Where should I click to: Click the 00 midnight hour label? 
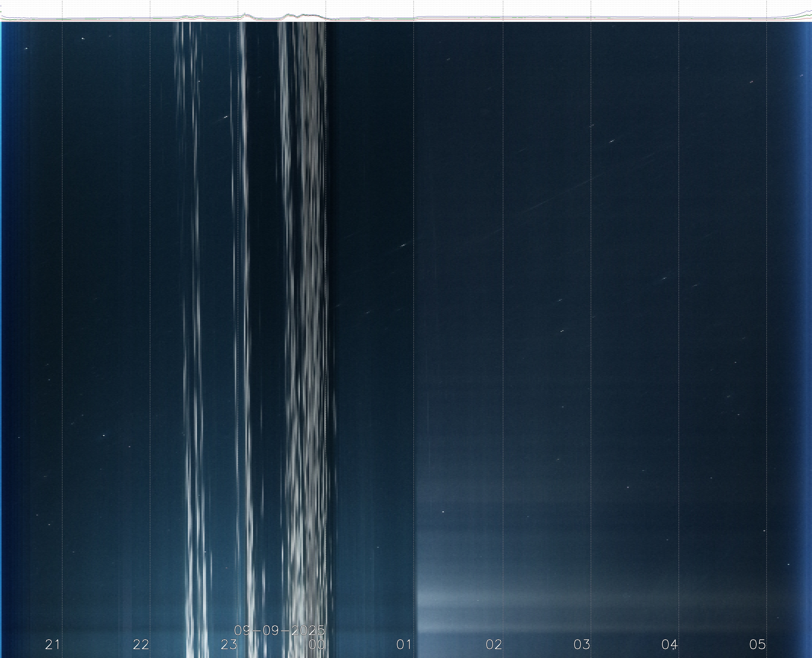point(317,644)
